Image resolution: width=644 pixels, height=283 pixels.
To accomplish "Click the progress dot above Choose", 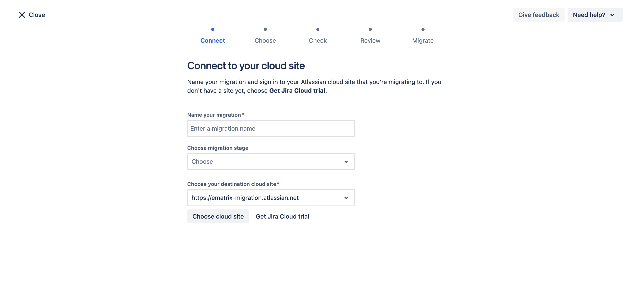I will (x=265, y=29).
